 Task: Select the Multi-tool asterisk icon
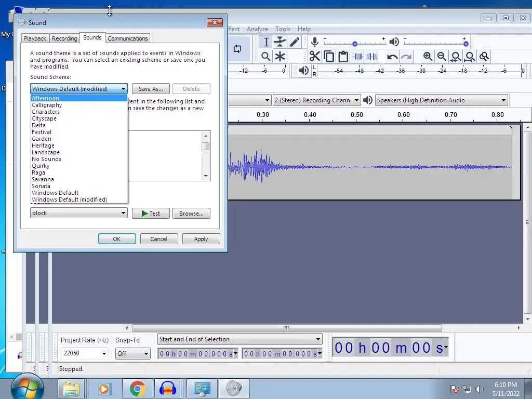[x=280, y=56]
